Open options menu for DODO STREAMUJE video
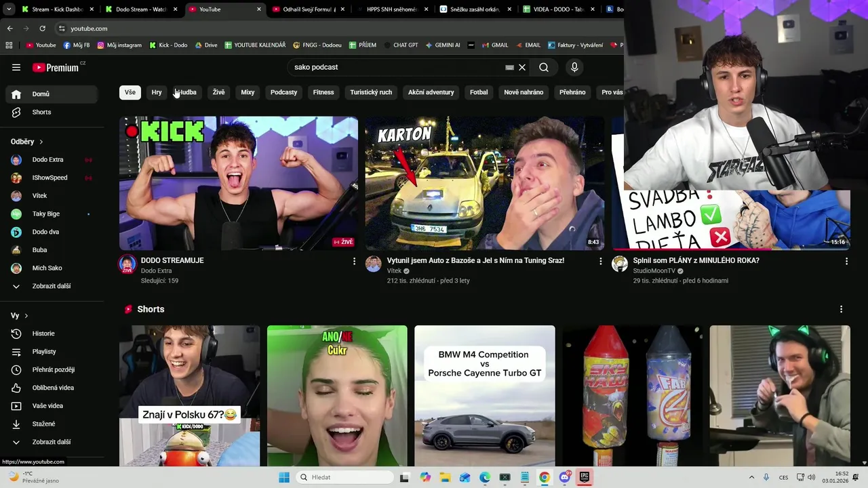Viewport: 868px width, 488px height. tap(354, 261)
